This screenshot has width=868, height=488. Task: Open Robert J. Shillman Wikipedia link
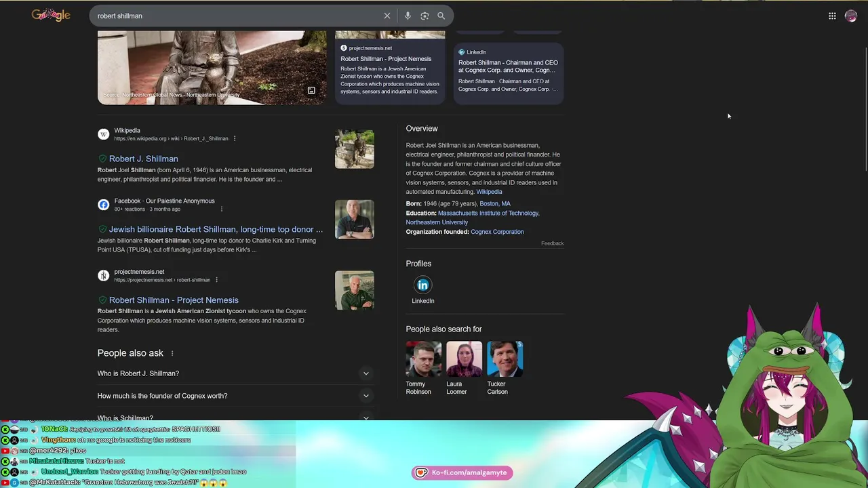(143, 159)
